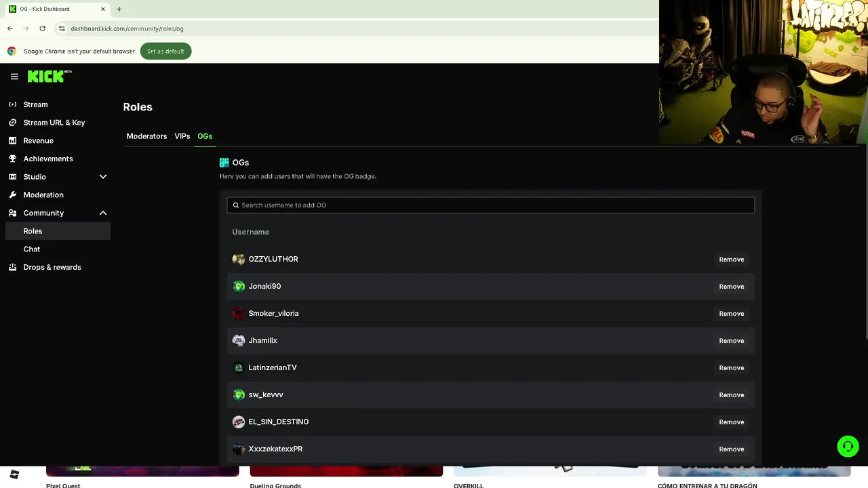Remove Jhamillx from OGs
This screenshot has height=488, width=868.
coord(731,340)
